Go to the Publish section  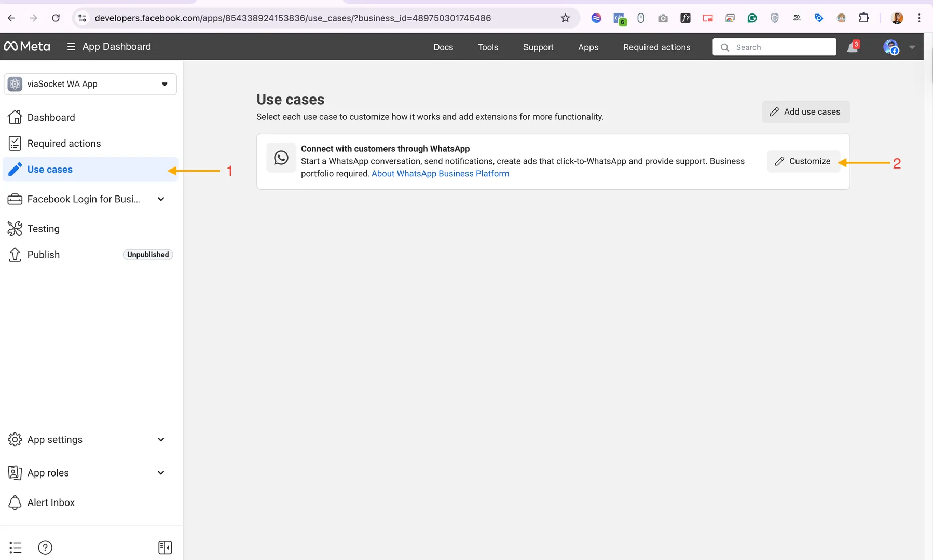point(43,254)
